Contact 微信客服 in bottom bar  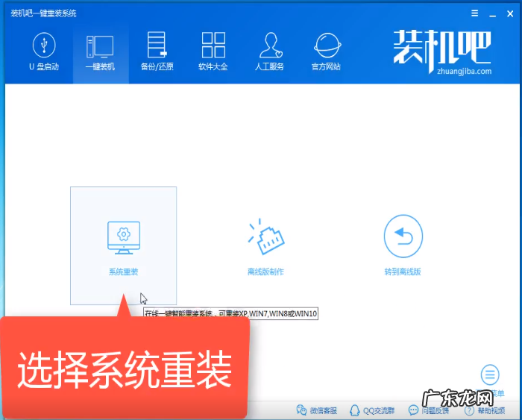pos(317,410)
